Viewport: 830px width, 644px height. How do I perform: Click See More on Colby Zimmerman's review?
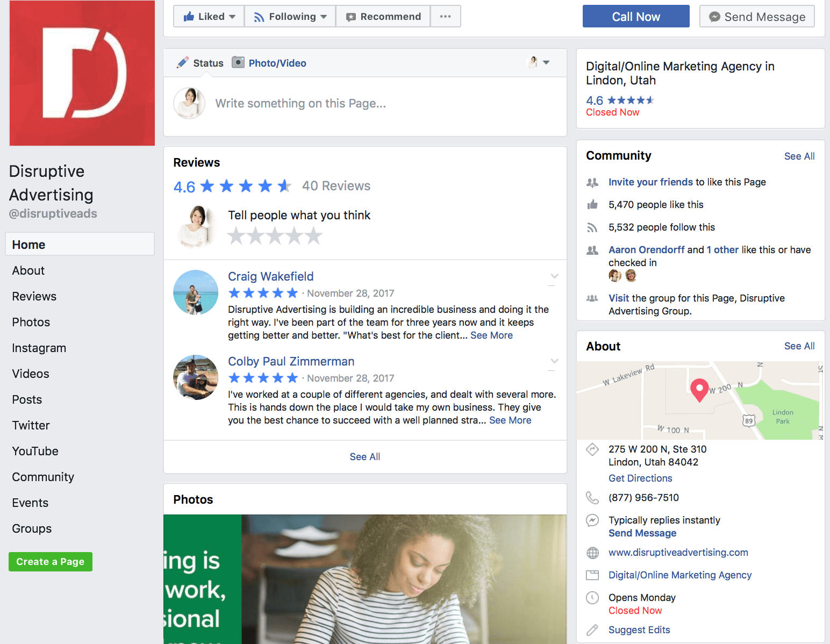point(510,420)
